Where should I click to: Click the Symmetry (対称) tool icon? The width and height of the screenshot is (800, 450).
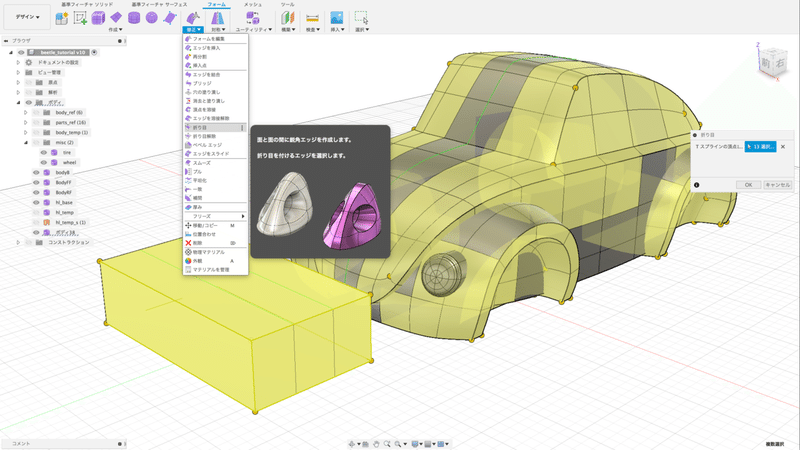pyautogui.click(x=218, y=18)
